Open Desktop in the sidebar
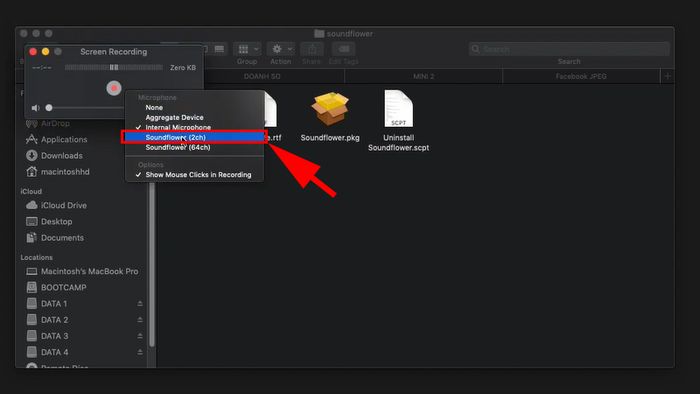Viewport: 700px width, 394px height. [56, 221]
